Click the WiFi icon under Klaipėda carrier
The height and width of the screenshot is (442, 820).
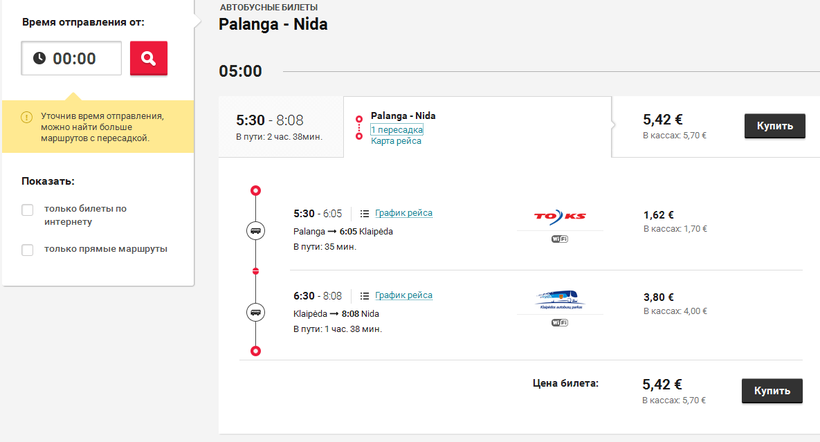[x=560, y=322]
